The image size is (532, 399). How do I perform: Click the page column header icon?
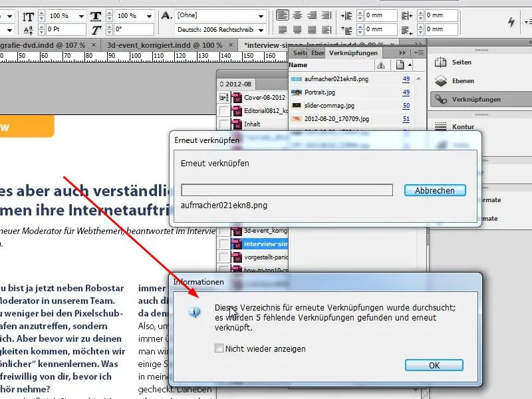400,65
